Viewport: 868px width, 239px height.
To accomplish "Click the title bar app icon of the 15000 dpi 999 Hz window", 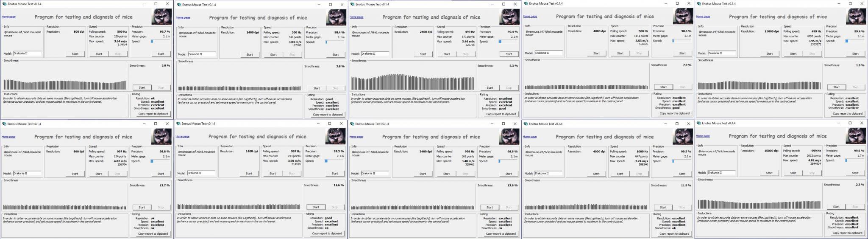I will pos(699,123).
